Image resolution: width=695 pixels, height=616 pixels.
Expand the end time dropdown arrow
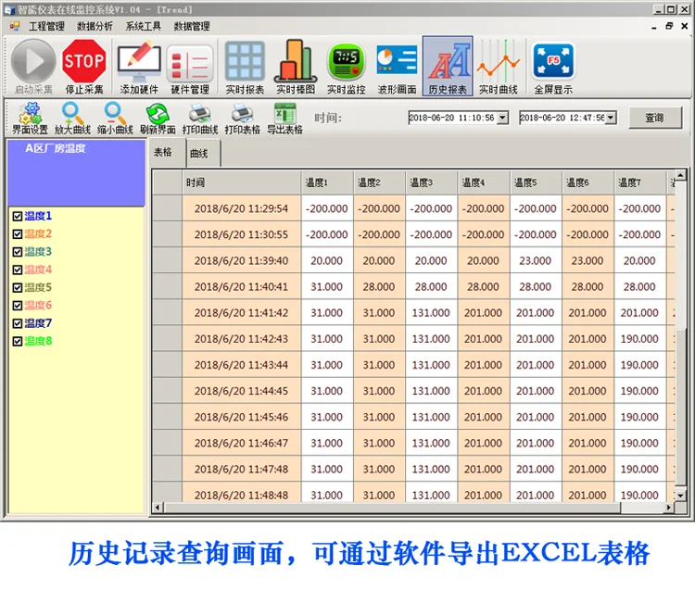click(611, 118)
